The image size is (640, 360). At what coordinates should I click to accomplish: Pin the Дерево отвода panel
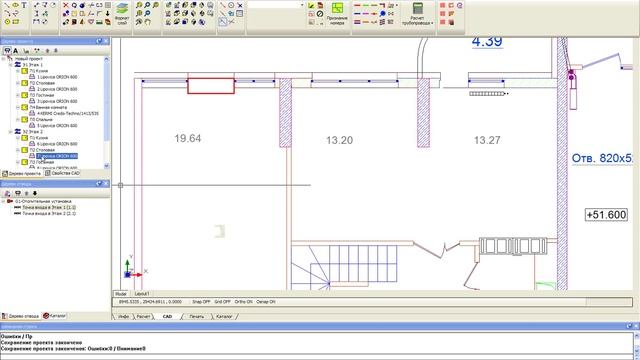[99, 184]
